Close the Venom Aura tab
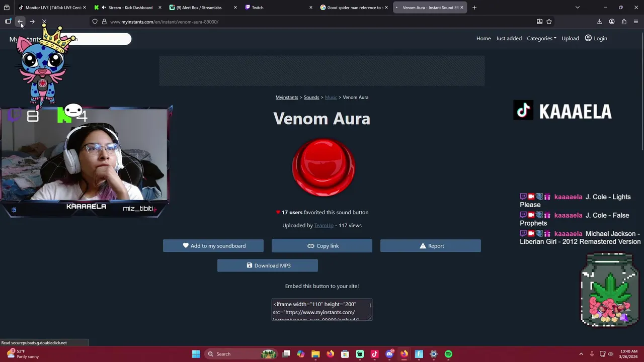This screenshot has width=644, height=362. pyautogui.click(x=461, y=8)
